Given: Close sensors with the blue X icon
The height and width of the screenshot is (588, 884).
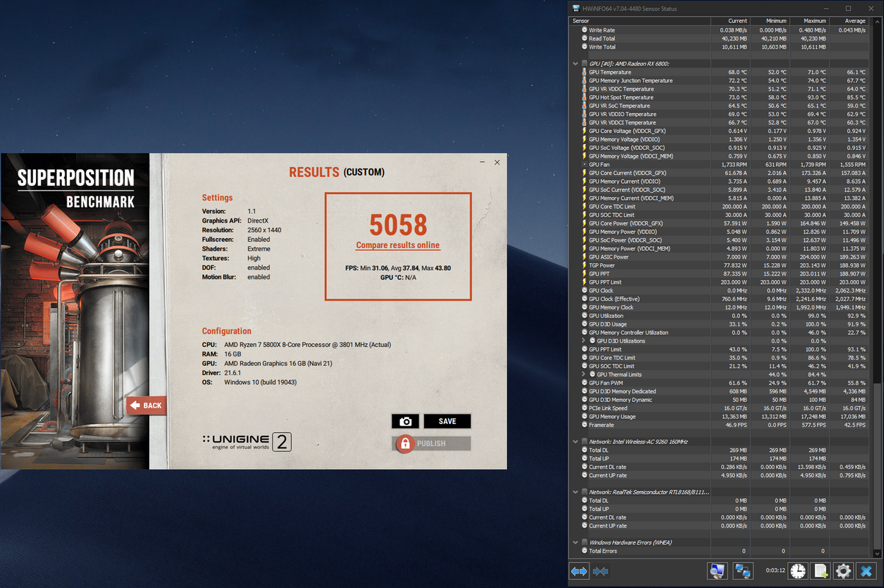Looking at the screenshot, I should tap(866, 571).
